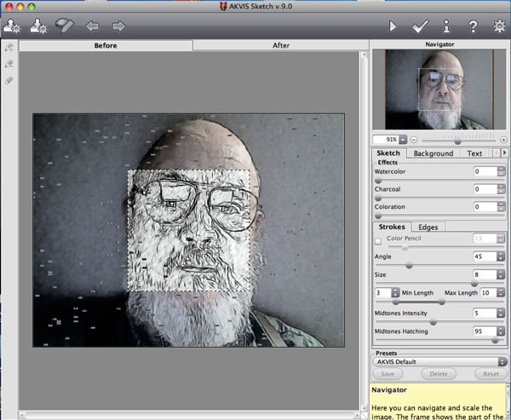Click the yellow hint panel's scrollbar
The width and height of the screenshot is (511, 420).
[508, 402]
